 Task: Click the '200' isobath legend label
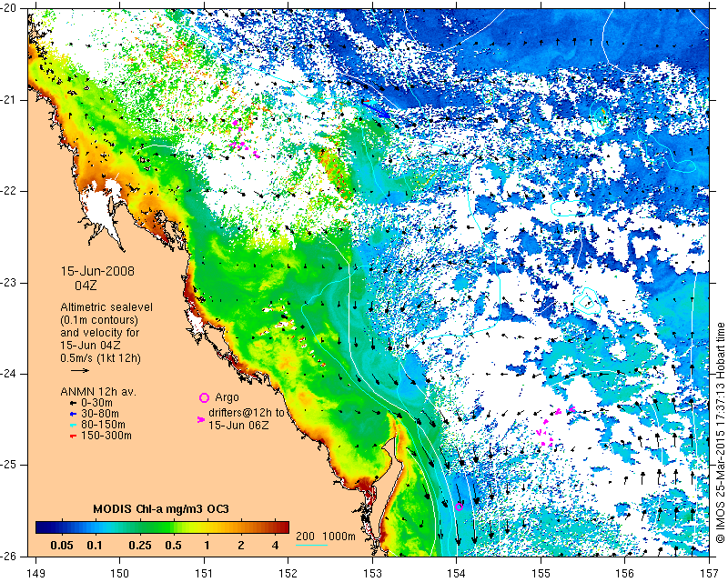pos(305,537)
